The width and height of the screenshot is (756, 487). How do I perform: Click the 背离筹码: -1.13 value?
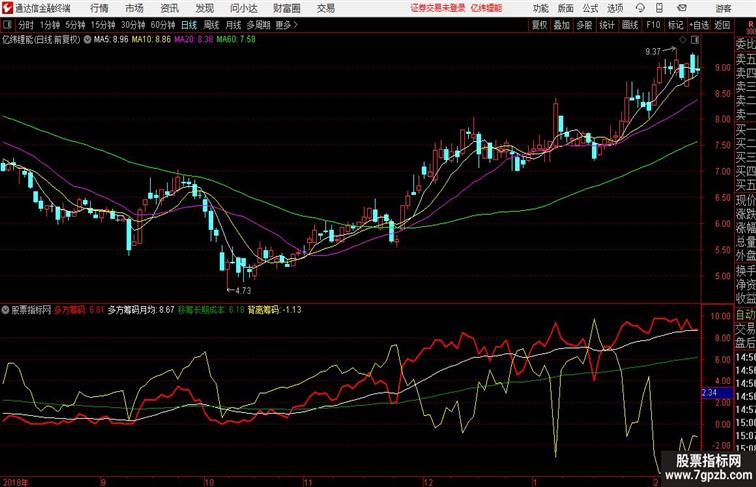pos(275,310)
